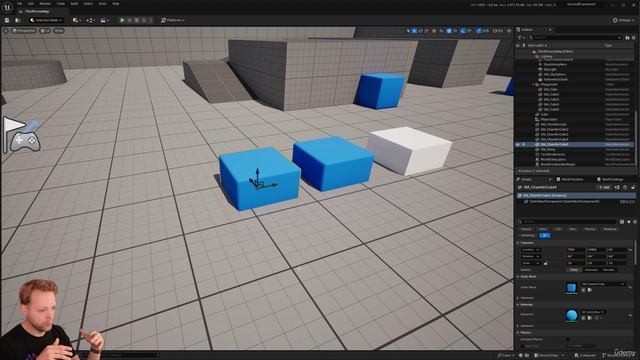This screenshot has height=360, width=640.
Task: Open the Blueprints toolbar dropdown icon
Action: [90, 20]
